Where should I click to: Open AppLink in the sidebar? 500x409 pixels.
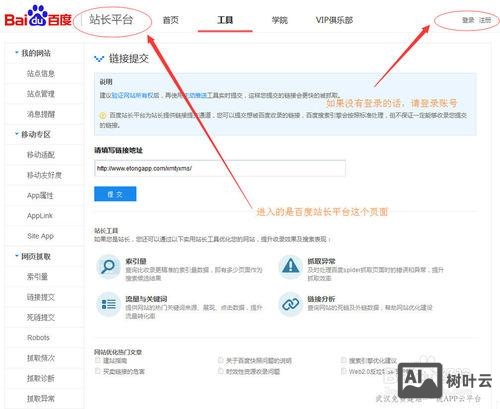coord(40,216)
